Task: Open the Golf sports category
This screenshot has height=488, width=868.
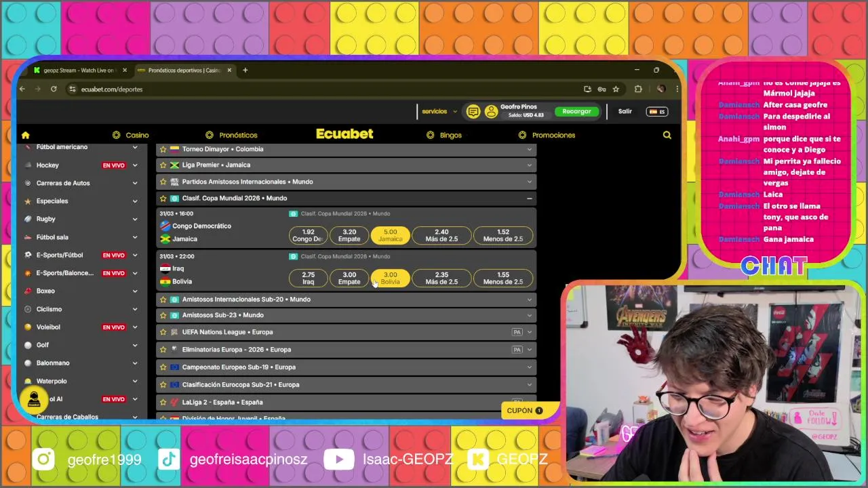Action: click(43, 345)
